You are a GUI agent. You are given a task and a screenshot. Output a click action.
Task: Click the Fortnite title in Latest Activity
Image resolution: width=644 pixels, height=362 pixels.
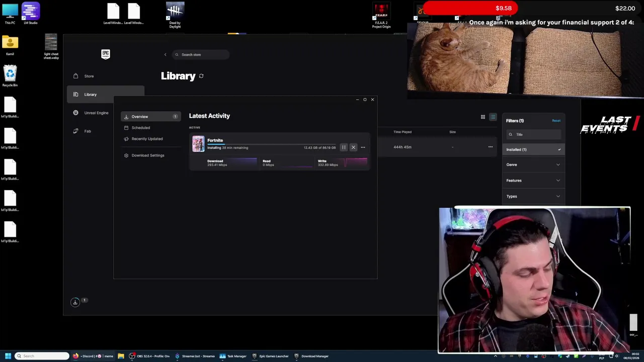coord(215,140)
